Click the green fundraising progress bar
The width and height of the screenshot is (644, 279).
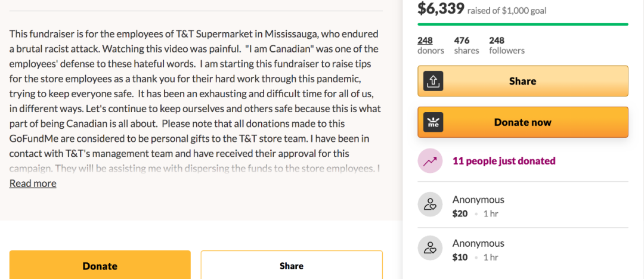522,24
